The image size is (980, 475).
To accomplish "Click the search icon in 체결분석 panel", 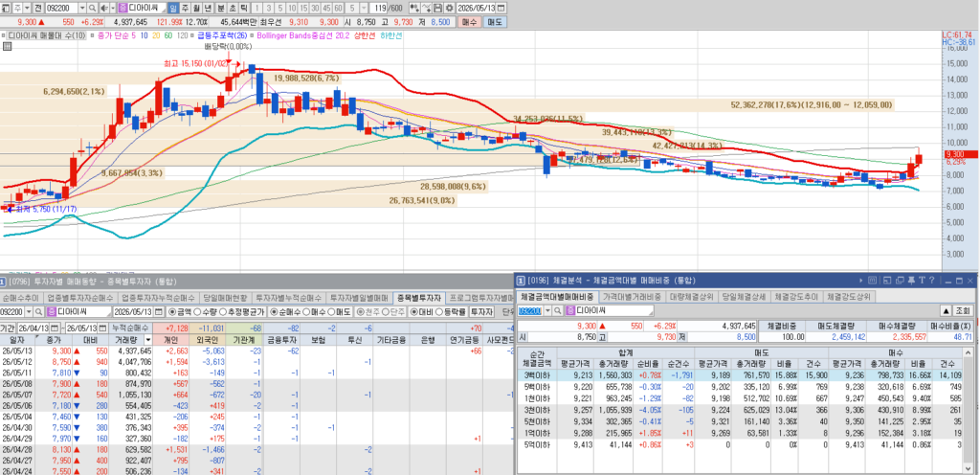I will tap(558, 310).
